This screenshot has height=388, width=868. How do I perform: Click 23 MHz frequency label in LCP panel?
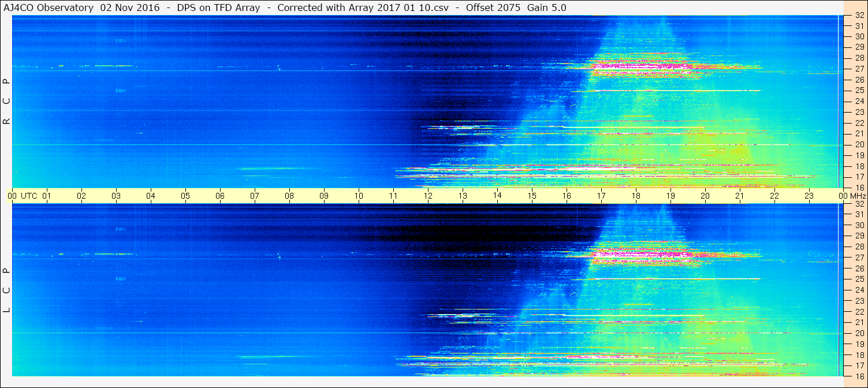point(859,301)
